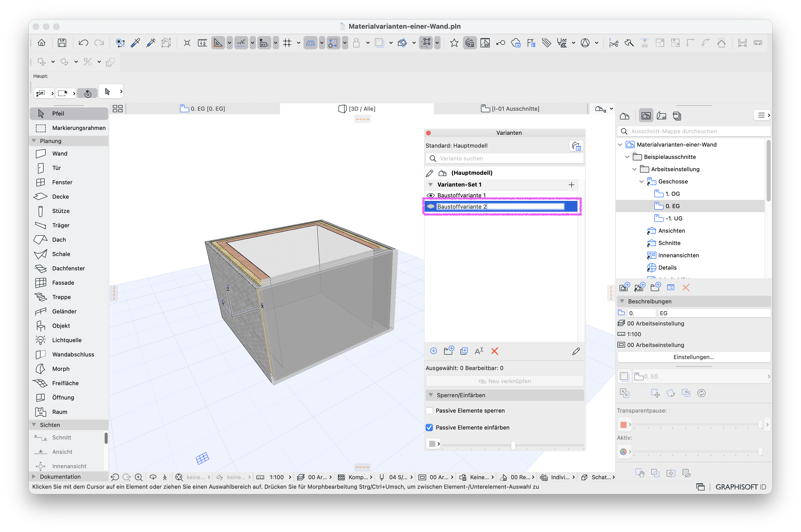
Task: Click the Save icon in toolbar
Action: [x=62, y=43]
